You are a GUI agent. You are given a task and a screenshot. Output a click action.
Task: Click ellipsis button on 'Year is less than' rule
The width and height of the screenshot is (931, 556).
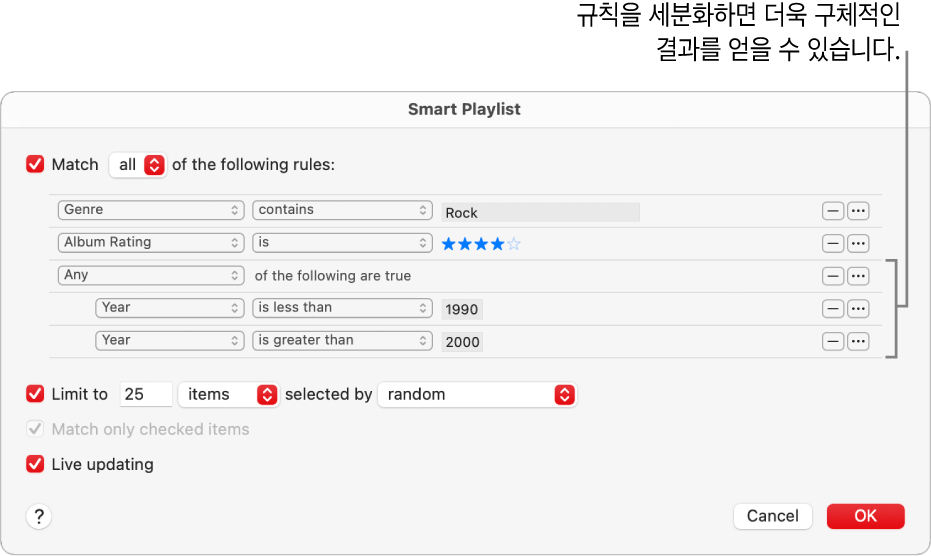(858, 309)
